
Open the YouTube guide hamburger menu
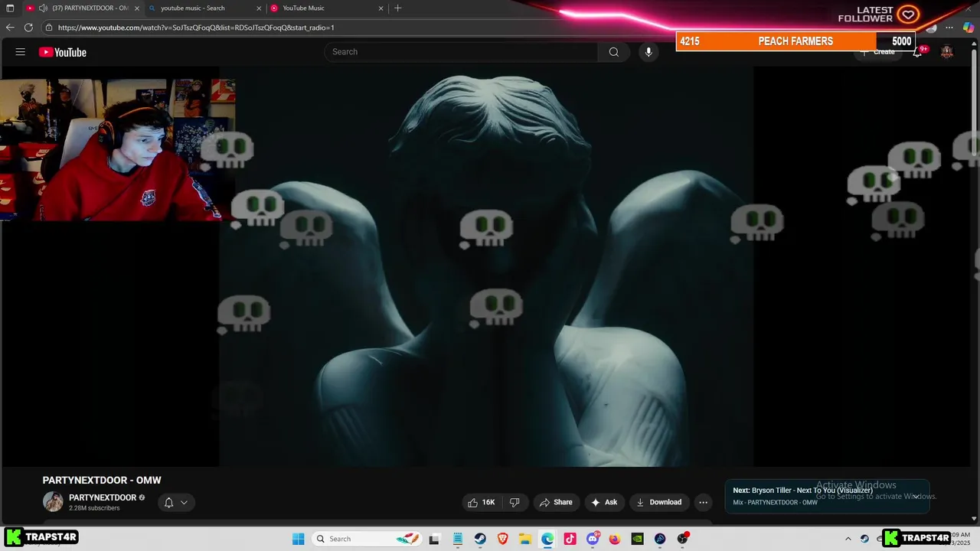click(21, 52)
